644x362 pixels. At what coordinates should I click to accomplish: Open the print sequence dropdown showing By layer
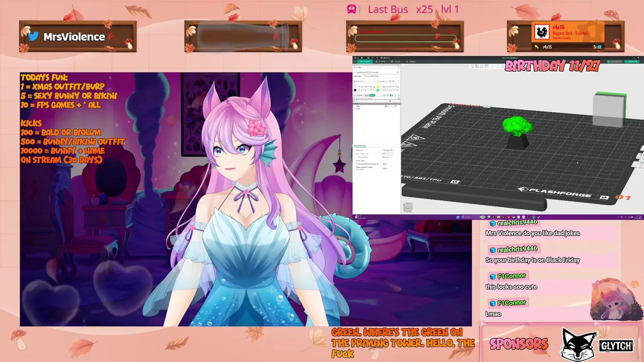click(387, 157)
